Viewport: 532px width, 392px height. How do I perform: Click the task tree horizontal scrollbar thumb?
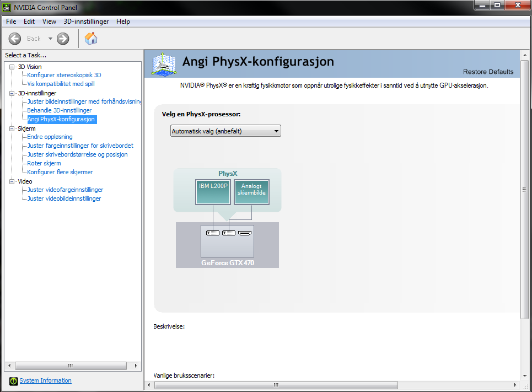point(71,366)
